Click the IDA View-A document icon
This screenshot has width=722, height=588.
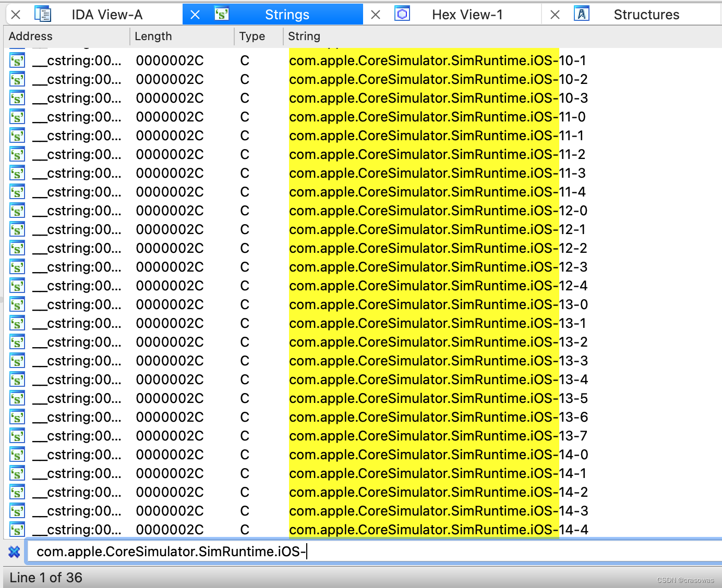[43, 14]
